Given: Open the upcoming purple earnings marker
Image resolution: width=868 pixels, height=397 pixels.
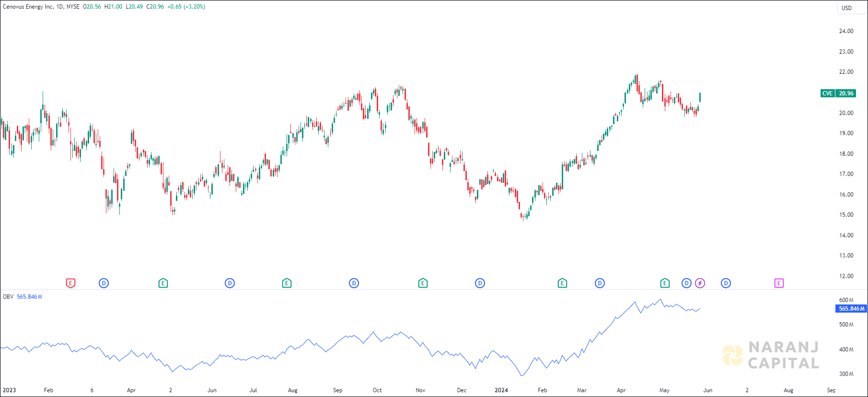Looking at the screenshot, I should (x=779, y=283).
